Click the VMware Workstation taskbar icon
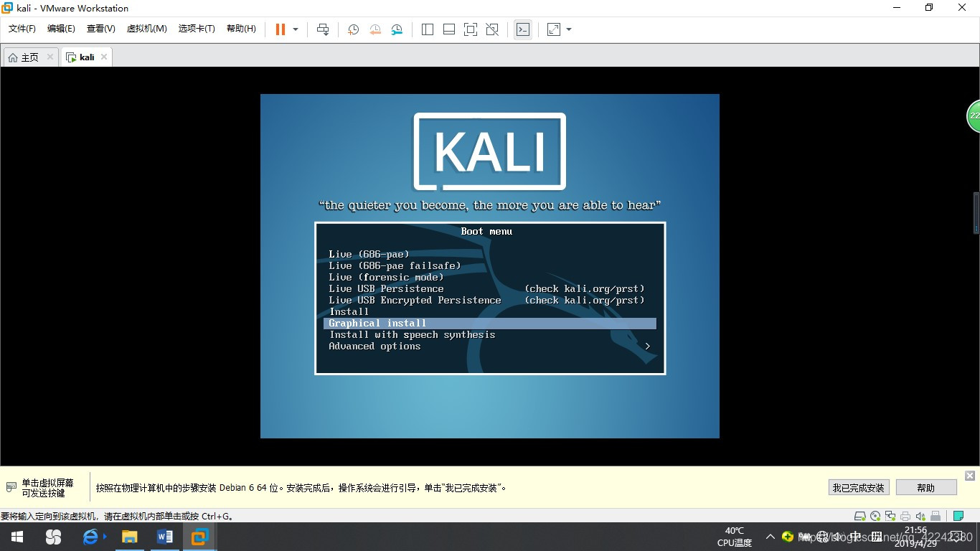 (x=199, y=537)
